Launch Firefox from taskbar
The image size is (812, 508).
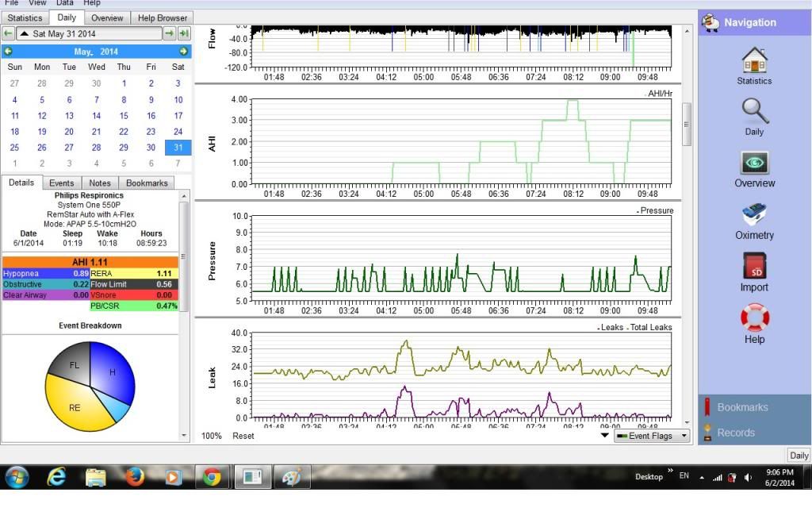point(135,477)
